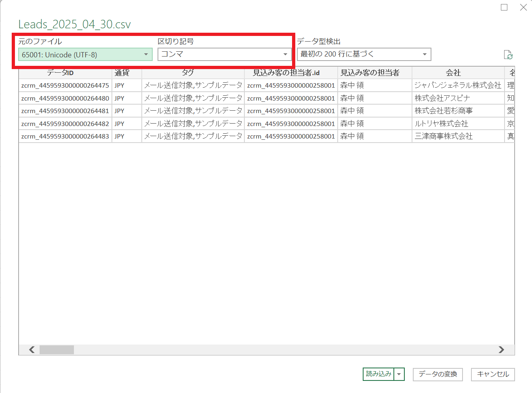This screenshot has height=393, width=532.
Task: Click the 見込み客の担当者.id column header
Action: 290,73
